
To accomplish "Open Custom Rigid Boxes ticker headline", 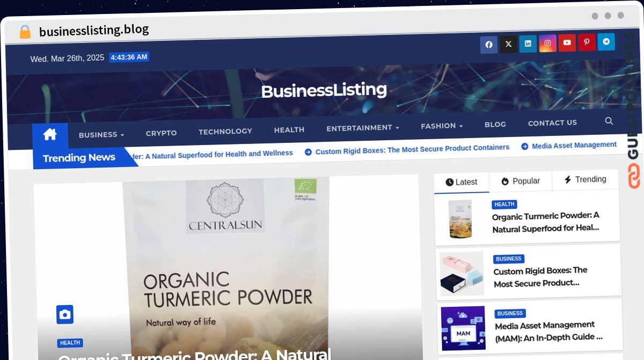I will (412, 149).
